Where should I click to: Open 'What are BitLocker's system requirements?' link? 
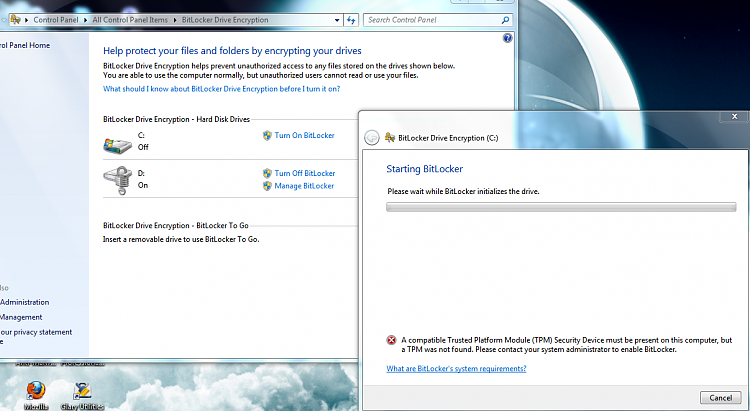tap(456, 368)
